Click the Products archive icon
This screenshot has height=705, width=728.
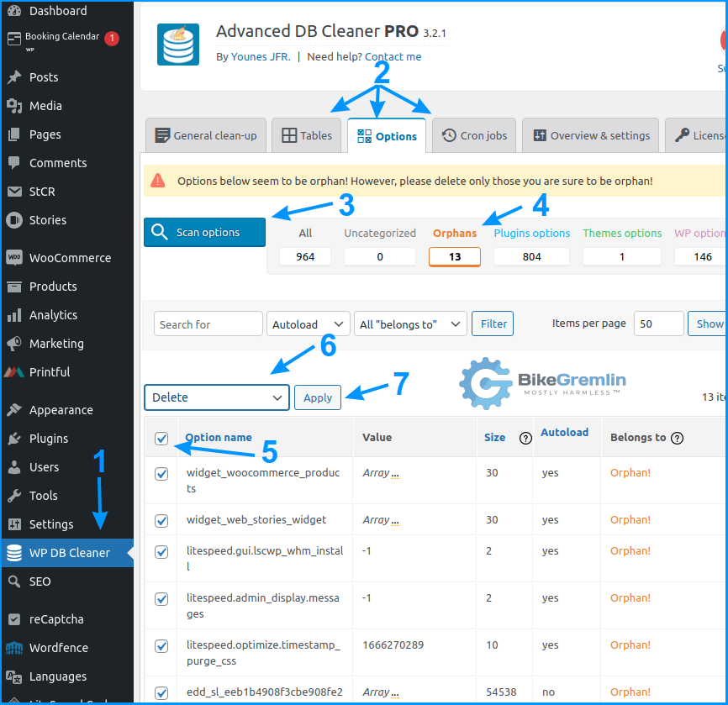click(14, 287)
